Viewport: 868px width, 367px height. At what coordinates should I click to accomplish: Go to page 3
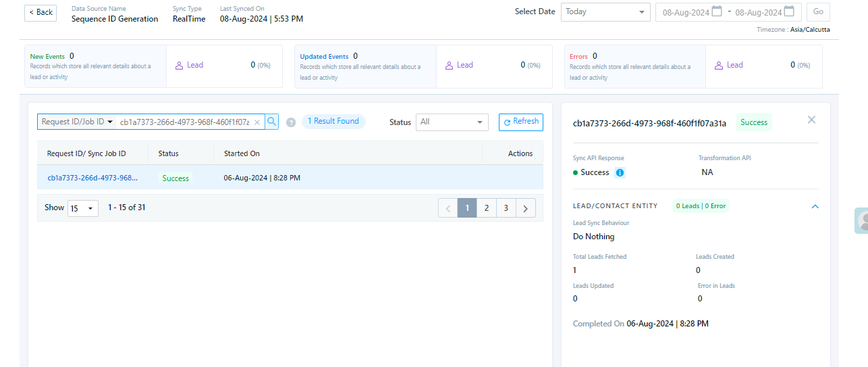pos(506,208)
